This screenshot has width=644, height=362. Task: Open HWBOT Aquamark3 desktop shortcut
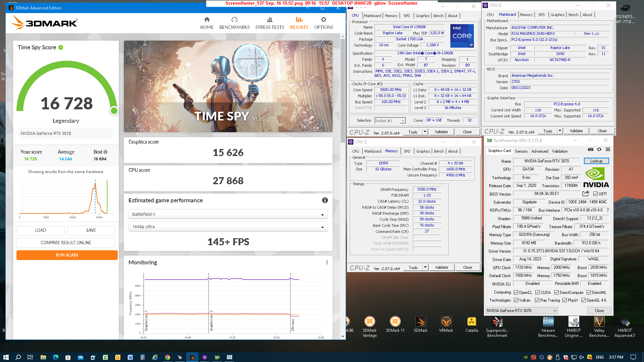click(625, 327)
